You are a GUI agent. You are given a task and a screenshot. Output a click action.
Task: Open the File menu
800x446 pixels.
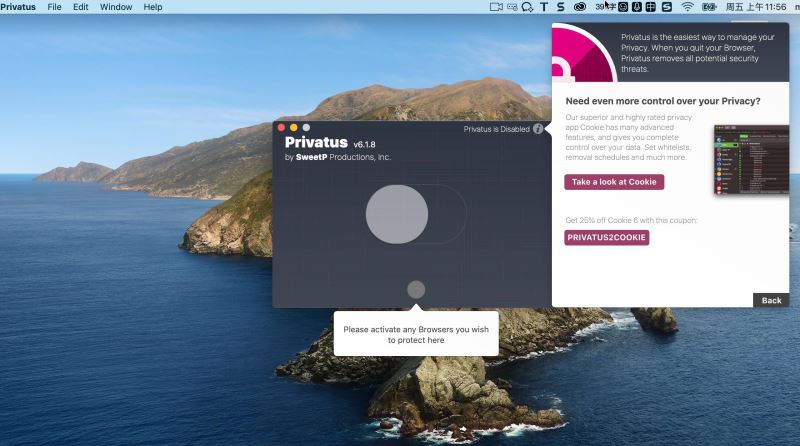point(54,7)
